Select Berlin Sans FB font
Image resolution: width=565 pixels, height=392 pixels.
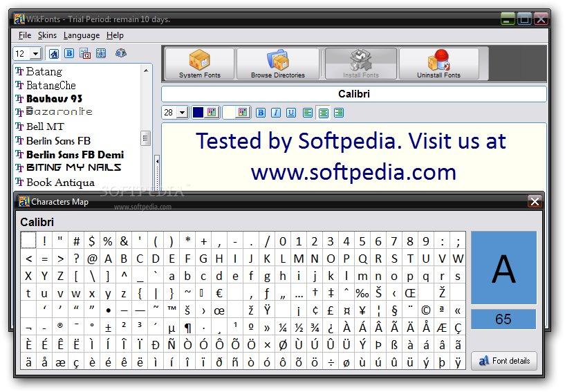[x=58, y=141]
